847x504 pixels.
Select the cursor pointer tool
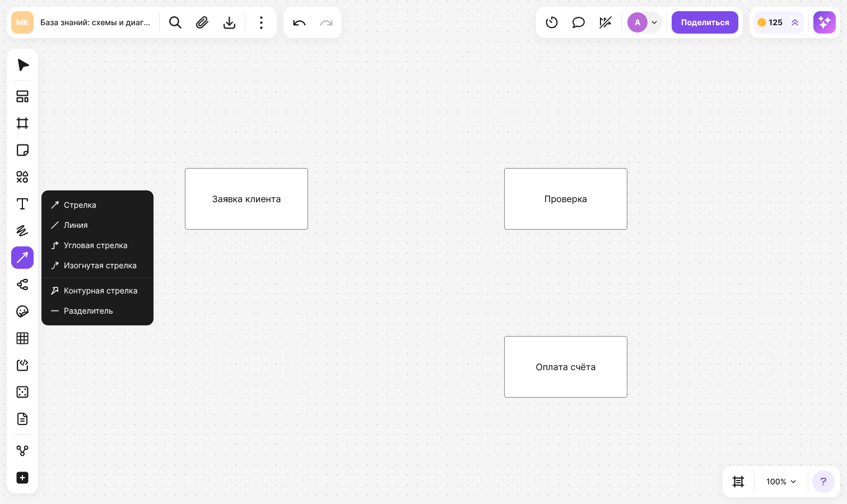[x=22, y=65]
